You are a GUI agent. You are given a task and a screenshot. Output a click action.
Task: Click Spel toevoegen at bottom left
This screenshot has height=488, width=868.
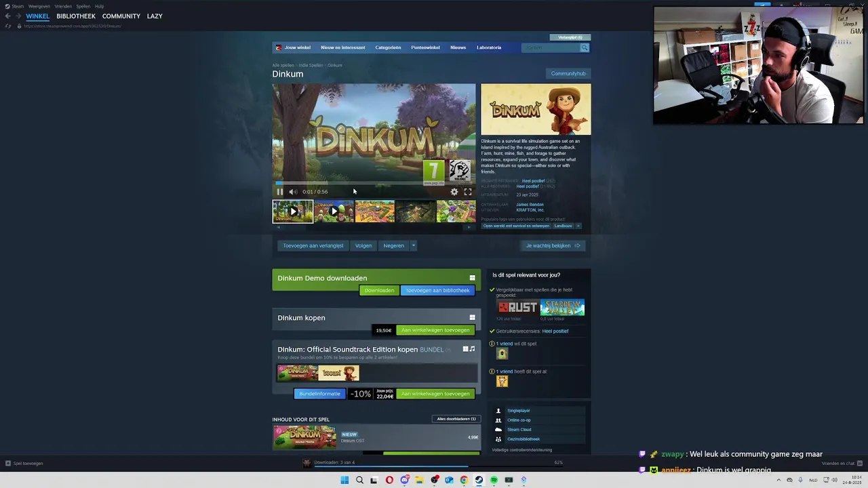point(24,464)
